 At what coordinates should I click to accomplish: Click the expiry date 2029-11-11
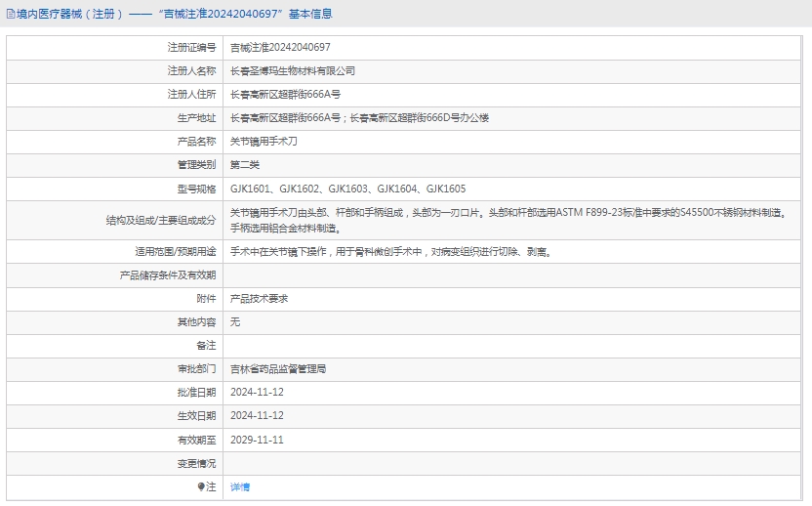(257, 440)
